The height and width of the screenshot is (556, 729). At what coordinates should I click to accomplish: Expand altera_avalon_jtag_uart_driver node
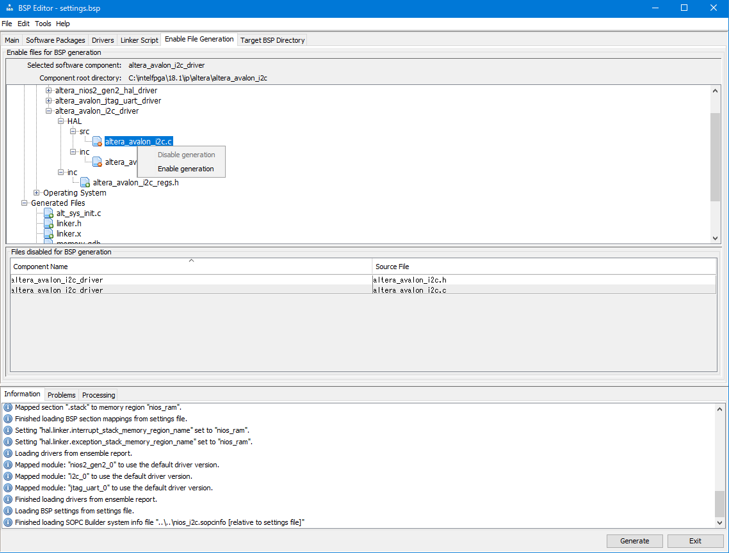[48, 100]
